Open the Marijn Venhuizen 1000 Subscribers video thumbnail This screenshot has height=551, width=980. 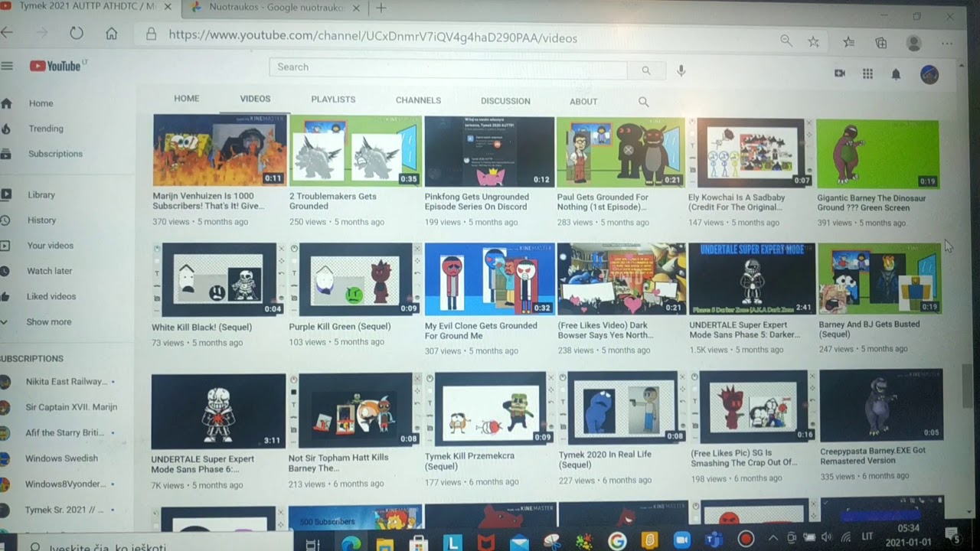tap(220, 151)
